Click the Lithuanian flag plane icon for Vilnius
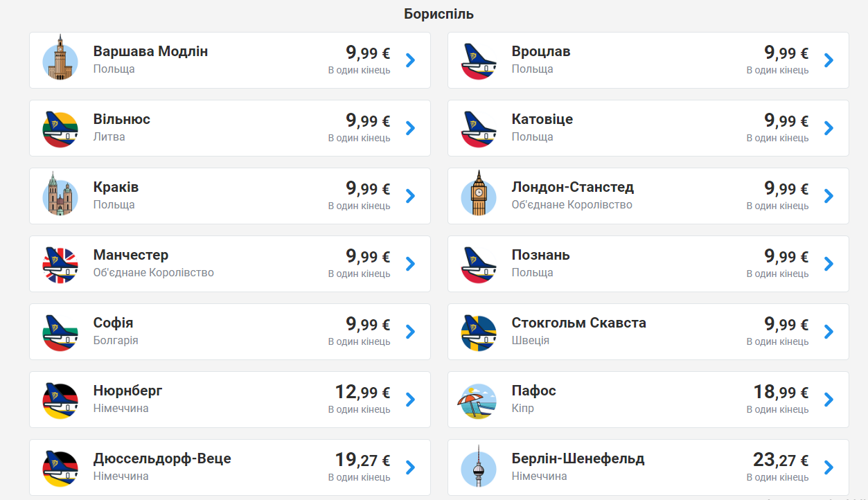Screen dimensions: 868x500 point(60,130)
